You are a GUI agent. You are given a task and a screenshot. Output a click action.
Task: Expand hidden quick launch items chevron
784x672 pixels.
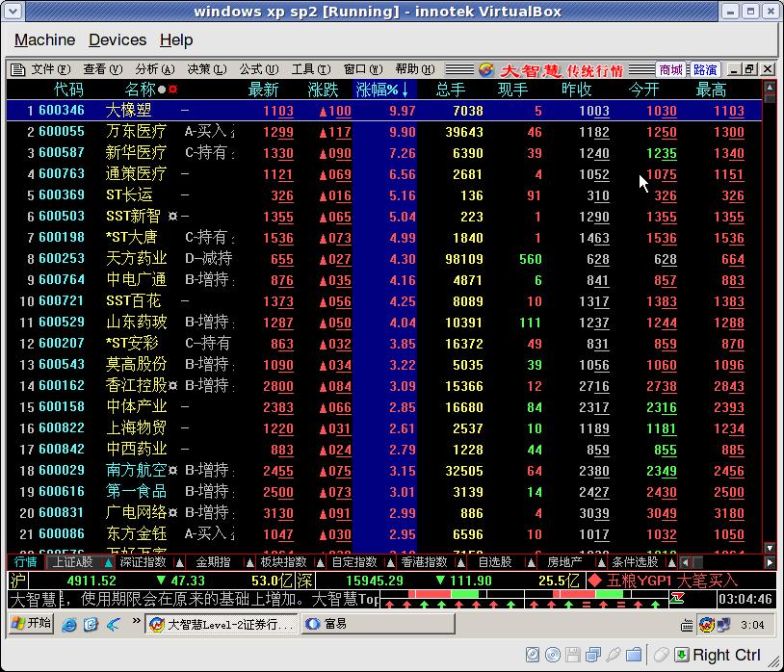136,622
